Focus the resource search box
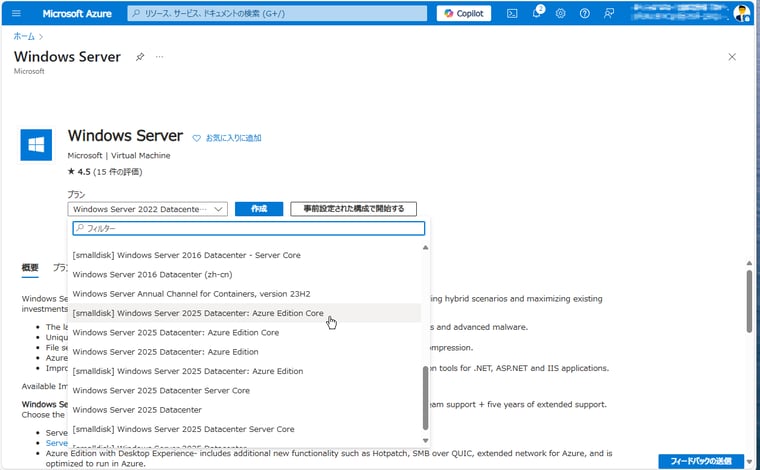 [x=277, y=14]
